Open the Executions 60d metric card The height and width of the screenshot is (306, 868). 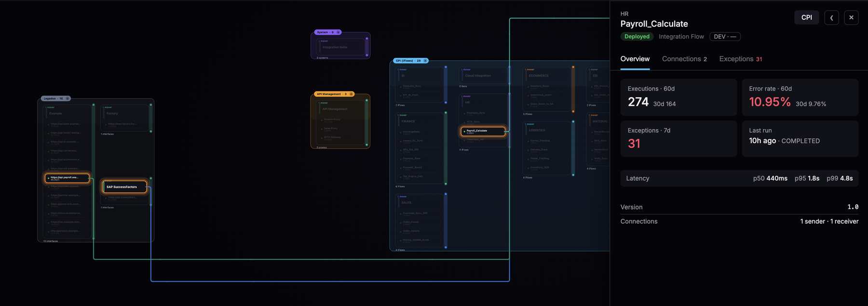(x=678, y=97)
